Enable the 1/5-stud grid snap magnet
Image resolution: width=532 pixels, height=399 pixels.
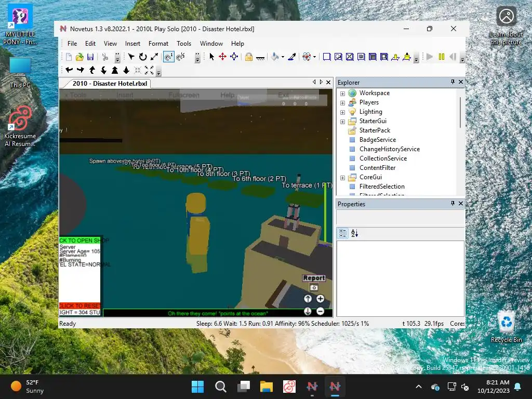coord(181,57)
